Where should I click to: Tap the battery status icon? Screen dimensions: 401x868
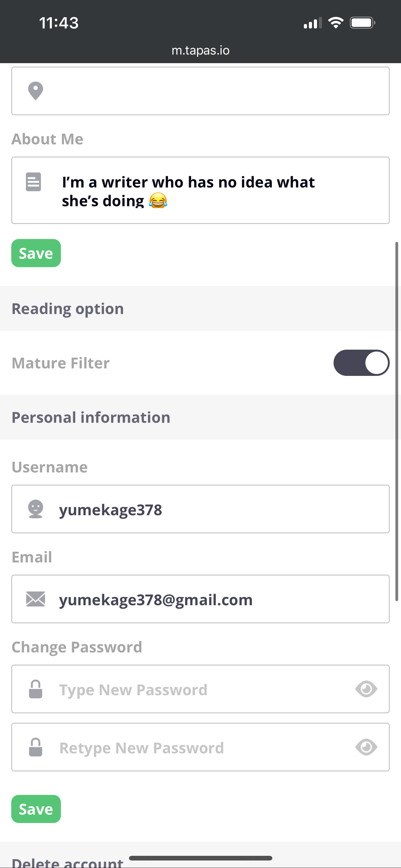pyautogui.click(x=362, y=23)
